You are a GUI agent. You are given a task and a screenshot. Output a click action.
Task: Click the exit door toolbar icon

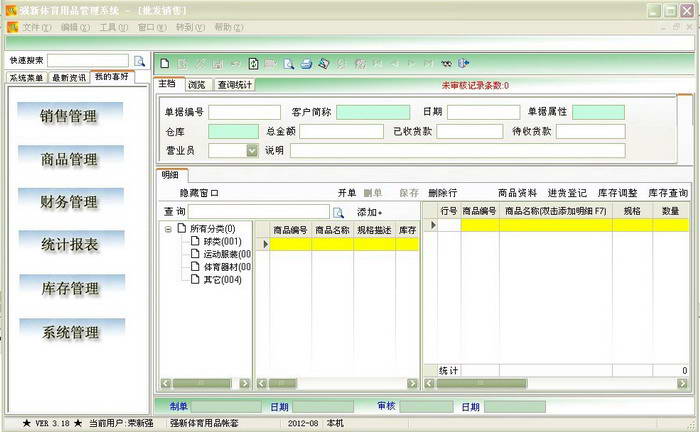(464, 63)
